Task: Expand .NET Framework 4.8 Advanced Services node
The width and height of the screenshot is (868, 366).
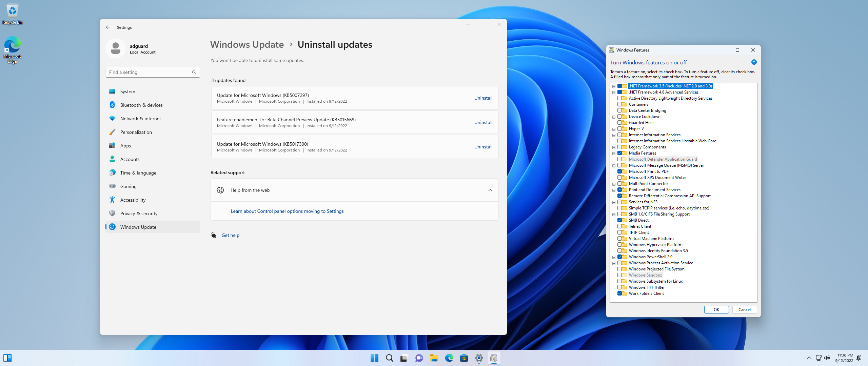Action: [614, 93]
